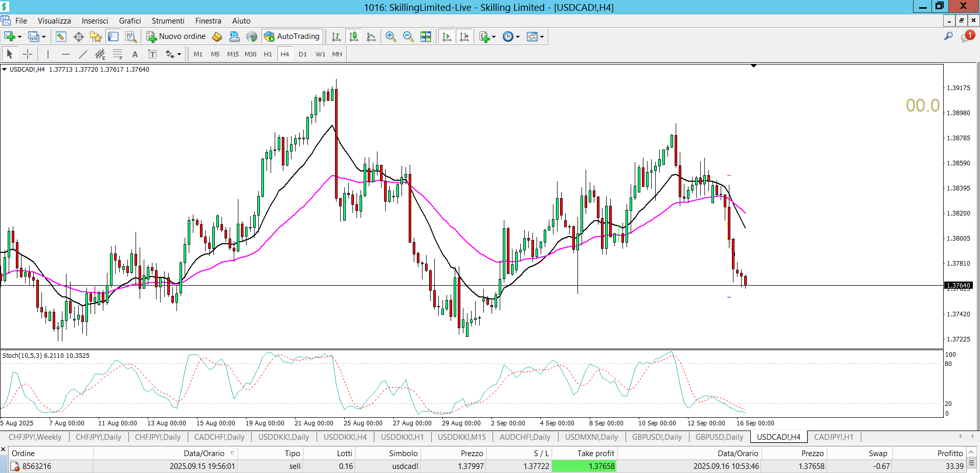Sort orders by Profitto column
This screenshot has width=980, height=473.
pyautogui.click(x=929, y=453)
